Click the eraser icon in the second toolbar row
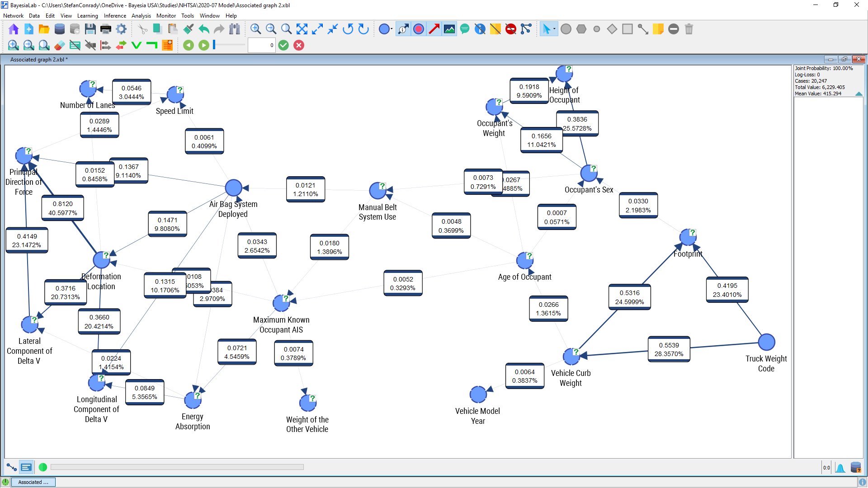Viewport: 868px width, 488px height. point(59,45)
